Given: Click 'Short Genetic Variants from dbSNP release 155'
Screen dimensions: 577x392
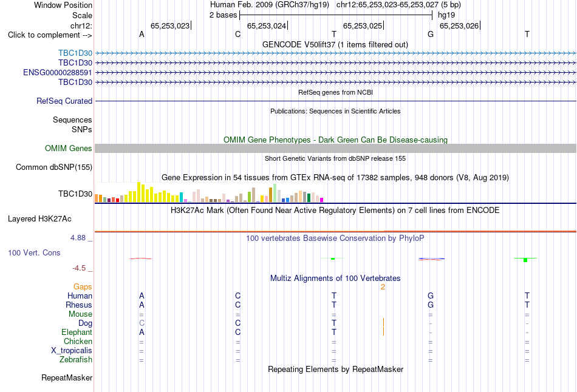Looking at the screenshot, I should (x=335, y=158).
